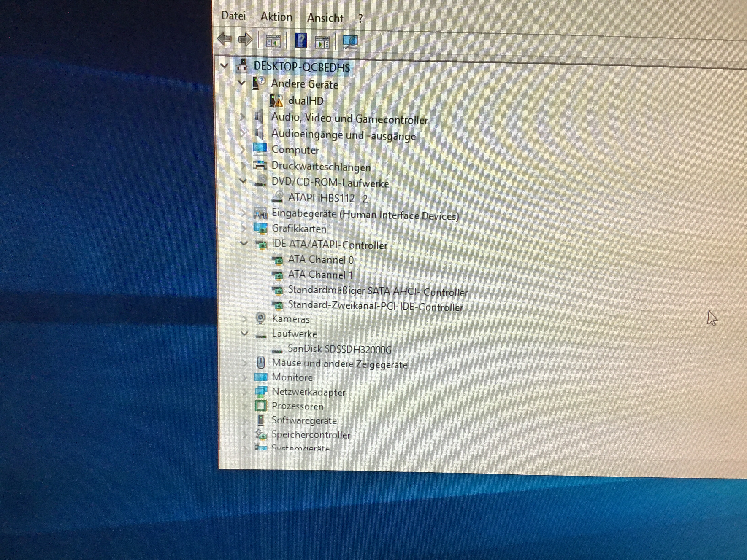Screen dimensions: 747x560
Task: Click the Andere Geräte question-mark icon
Action: click(x=259, y=83)
